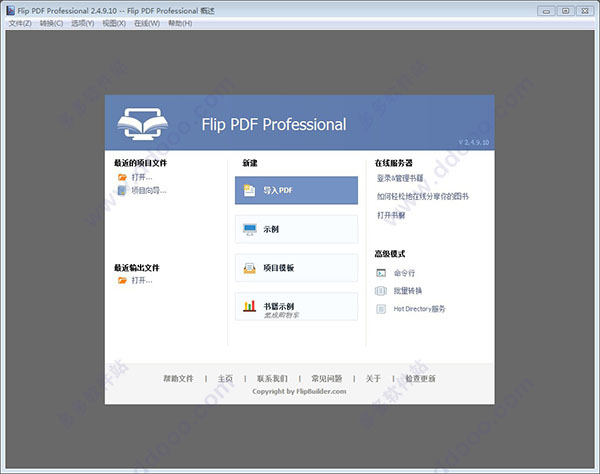Viewport: 600px width, 474px height.
Task: Open 批量转换 mode
Action: (408, 291)
